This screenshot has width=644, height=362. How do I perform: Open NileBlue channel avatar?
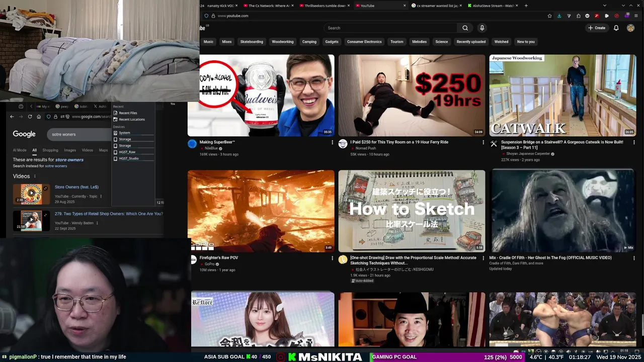pos(192,144)
